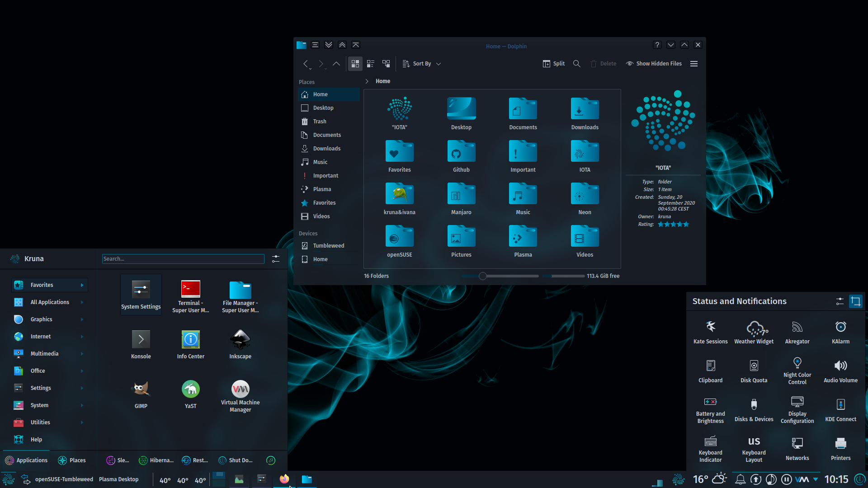Screen dimensions: 868x488
Task: Pin the Status and Notifications popup open
Action: coord(855,301)
